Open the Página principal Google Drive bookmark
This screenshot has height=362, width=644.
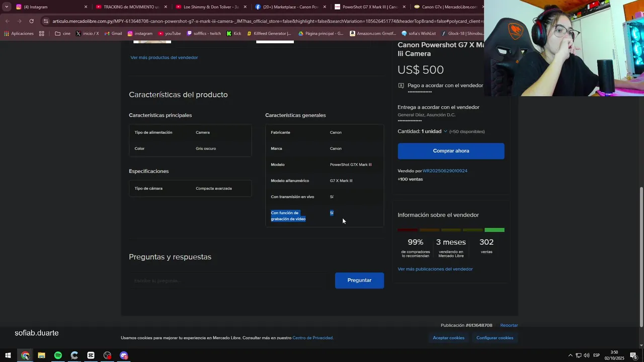click(320, 34)
